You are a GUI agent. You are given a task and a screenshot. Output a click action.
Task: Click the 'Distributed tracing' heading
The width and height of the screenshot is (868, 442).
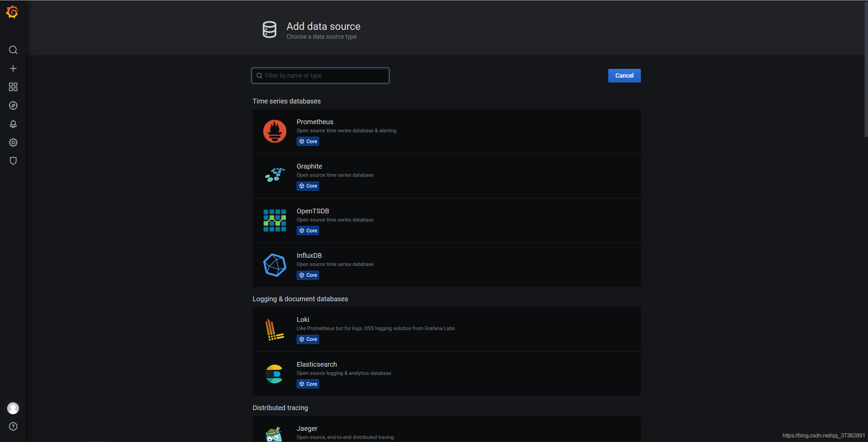[280, 408]
